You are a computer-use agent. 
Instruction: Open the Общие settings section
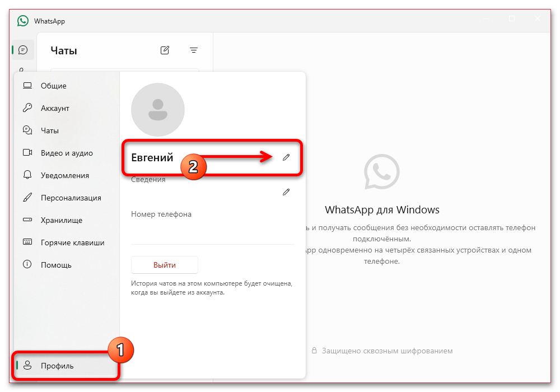[x=67, y=86]
